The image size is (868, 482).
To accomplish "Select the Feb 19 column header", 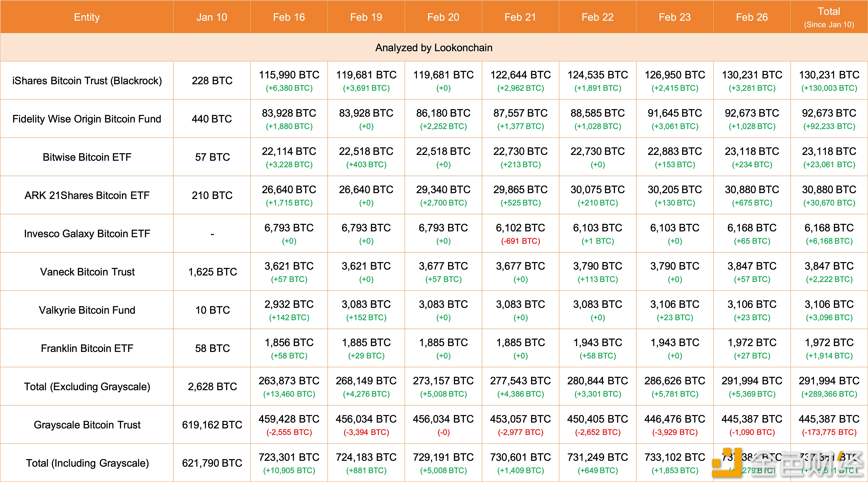I will coord(366,17).
